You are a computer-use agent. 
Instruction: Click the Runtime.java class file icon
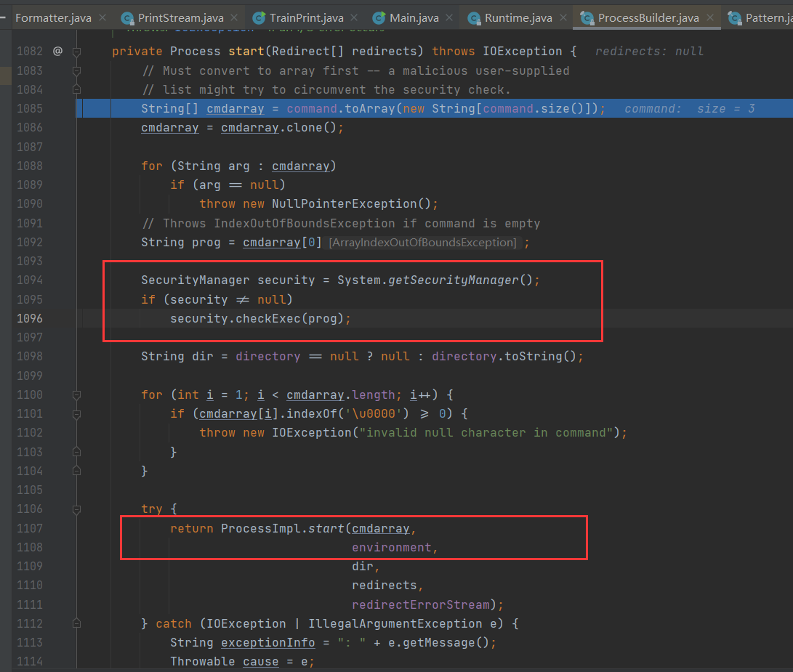pyautogui.click(x=474, y=18)
